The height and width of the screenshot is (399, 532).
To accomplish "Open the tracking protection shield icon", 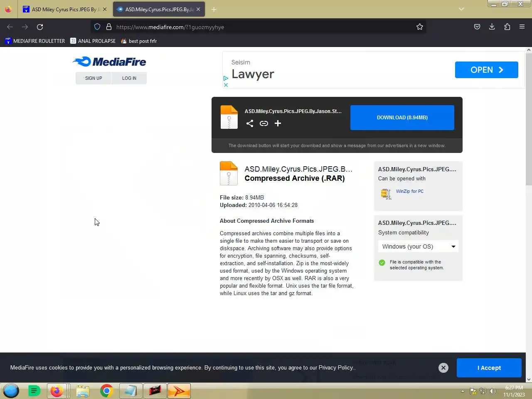I will [97, 27].
